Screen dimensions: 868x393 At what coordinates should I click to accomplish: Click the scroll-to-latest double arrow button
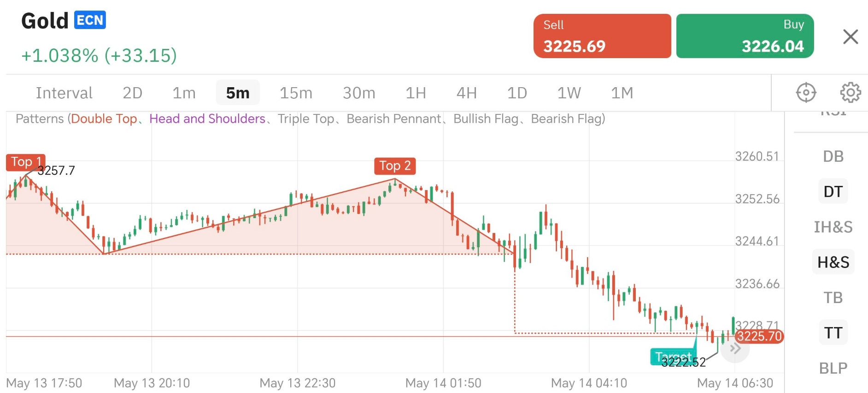point(735,349)
